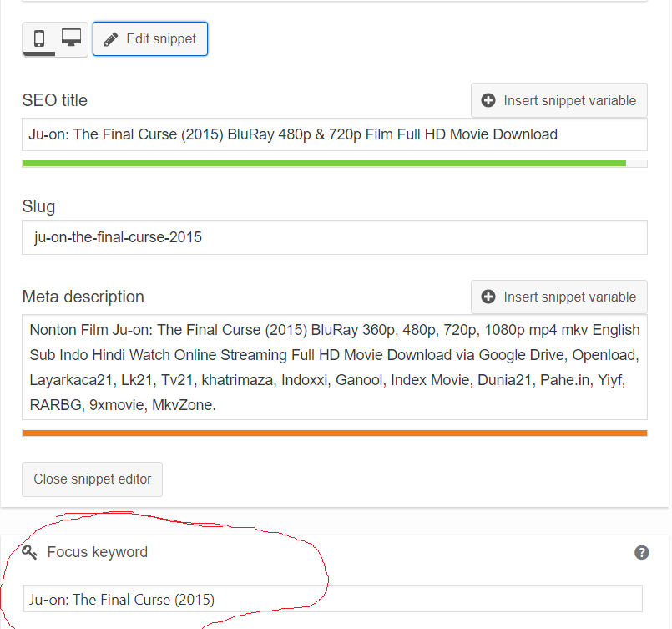Click the key icon beside Focus keyword

pos(29,552)
